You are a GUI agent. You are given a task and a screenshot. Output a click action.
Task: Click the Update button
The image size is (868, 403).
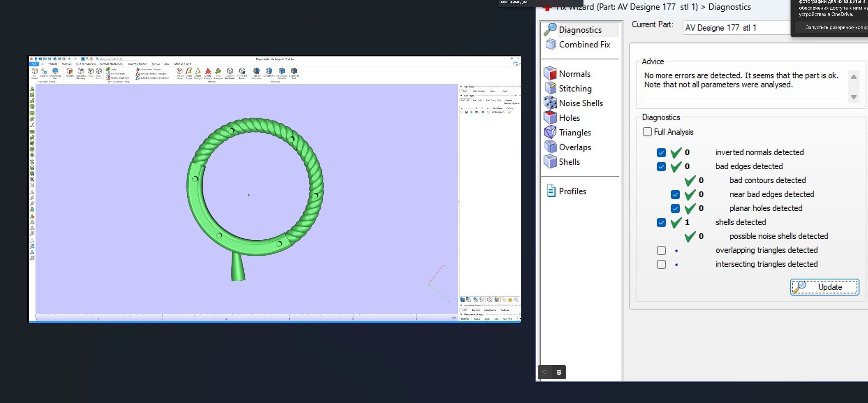point(824,287)
